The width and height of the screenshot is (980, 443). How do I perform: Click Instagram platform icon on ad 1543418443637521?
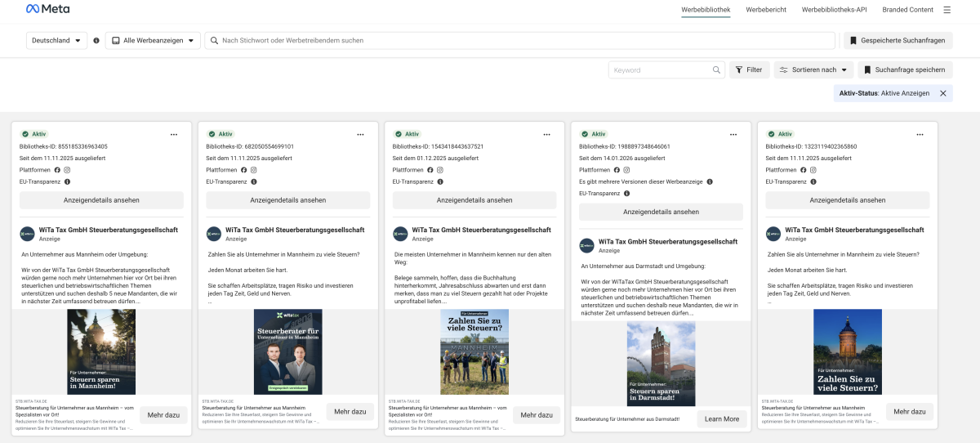441,170
